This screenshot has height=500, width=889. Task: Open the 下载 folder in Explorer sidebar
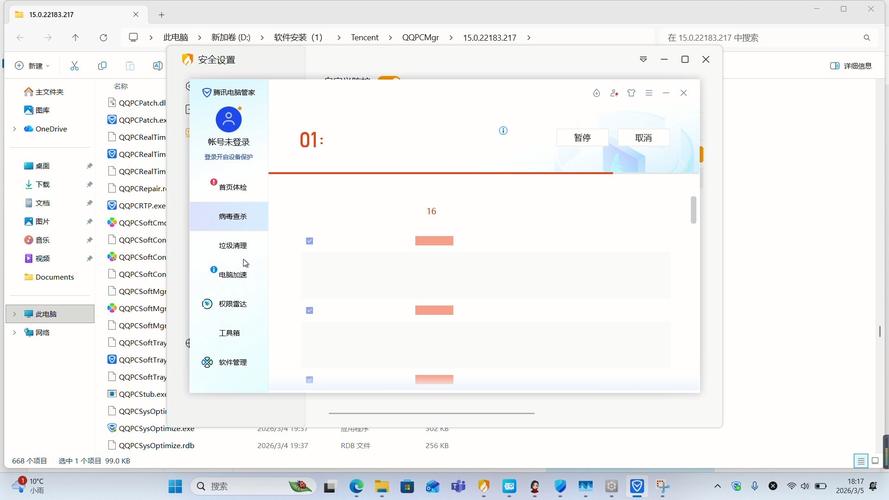click(43, 184)
